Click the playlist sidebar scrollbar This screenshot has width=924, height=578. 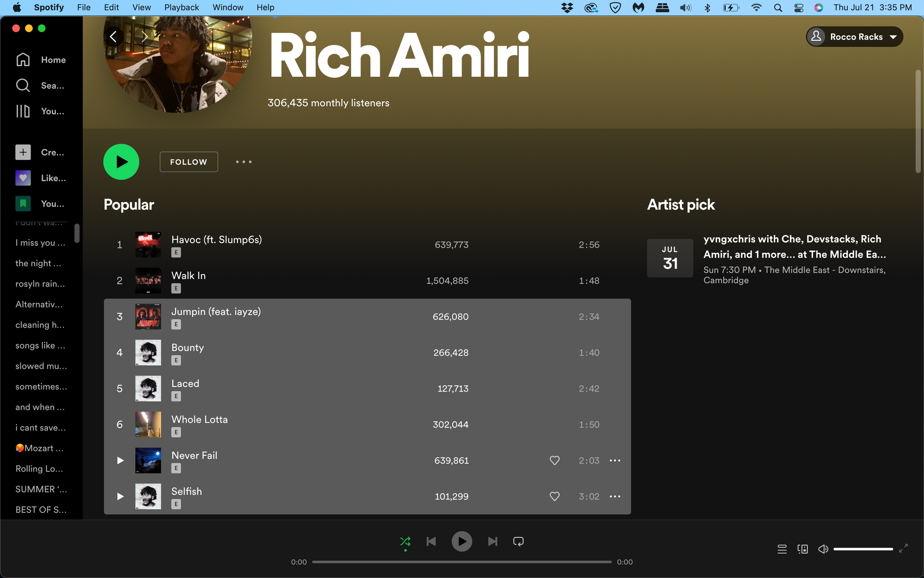77,233
